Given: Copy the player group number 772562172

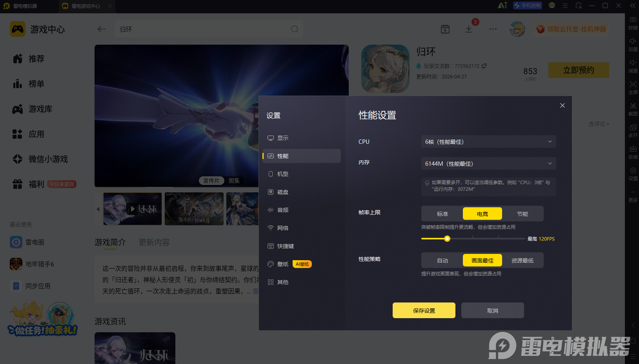Looking at the screenshot, I should click(x=484, y=66).
